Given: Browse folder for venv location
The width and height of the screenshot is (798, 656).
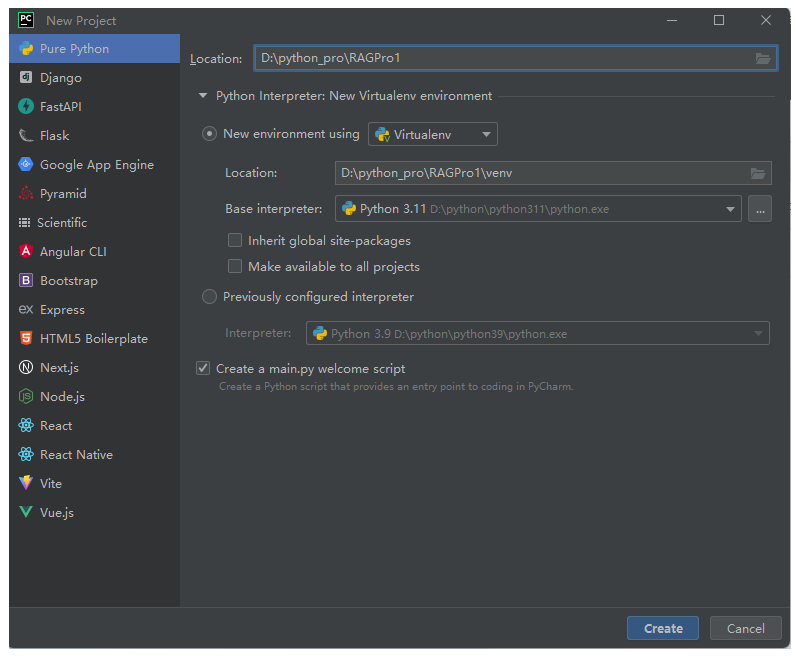Looking at the screenshot, I should (758, 174).
